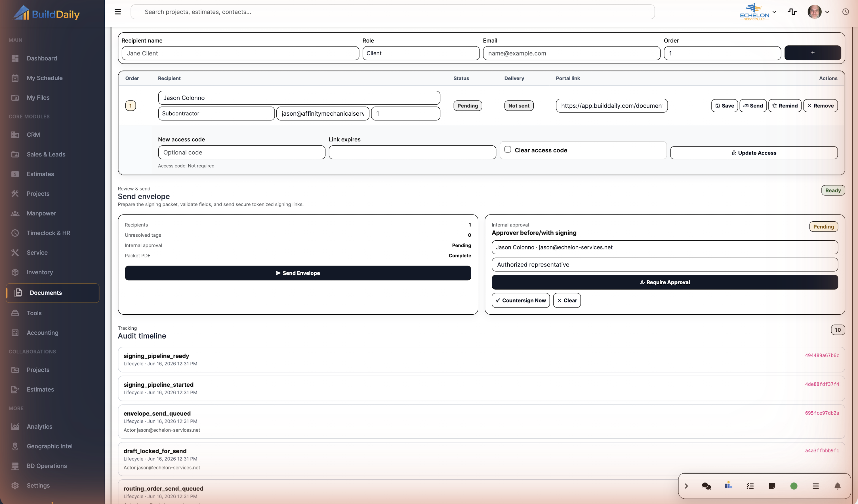858x504 pixels.
Task: Remove the Jason Colonno recipient
Action: 821,106
